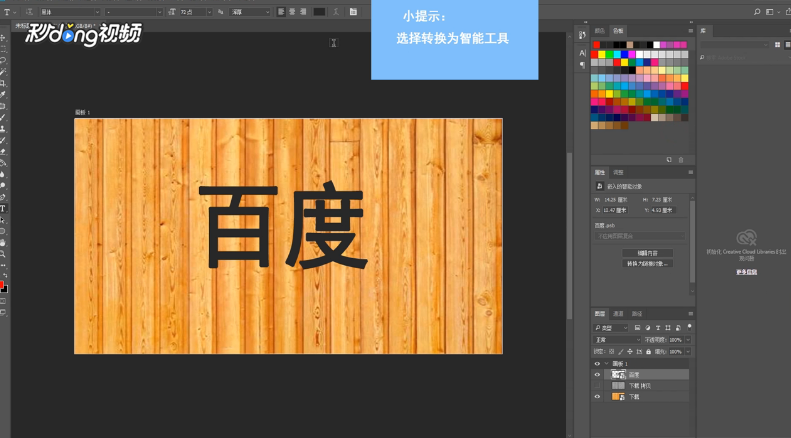The height and width of the screenshot is (438, 791).
Task: Filter layers by smart object icon
Action: pyautogui.click(x=678, y=328)
